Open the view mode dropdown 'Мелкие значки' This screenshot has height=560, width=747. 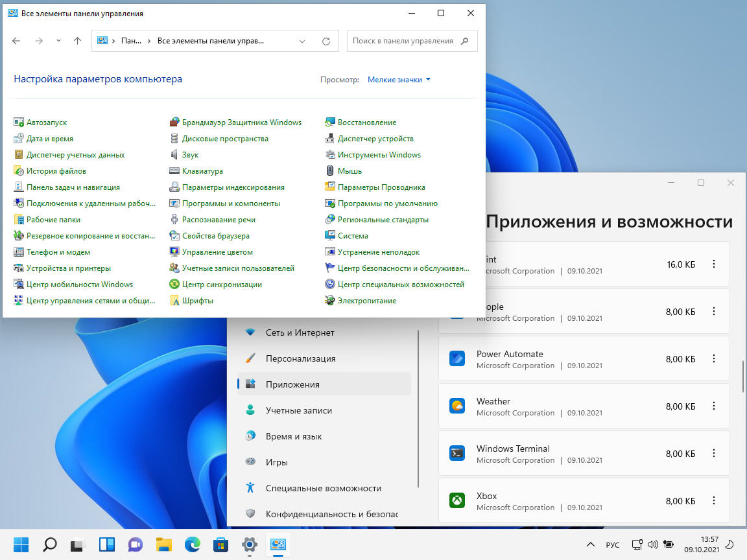[x=399, y=80]
